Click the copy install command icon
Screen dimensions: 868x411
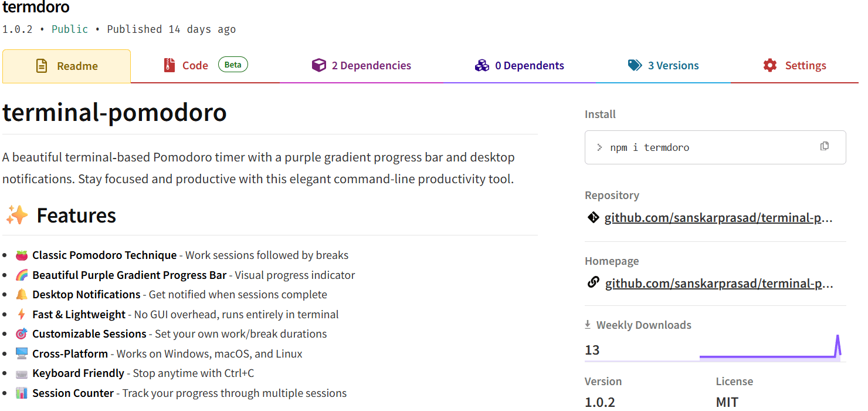(825, 146)
